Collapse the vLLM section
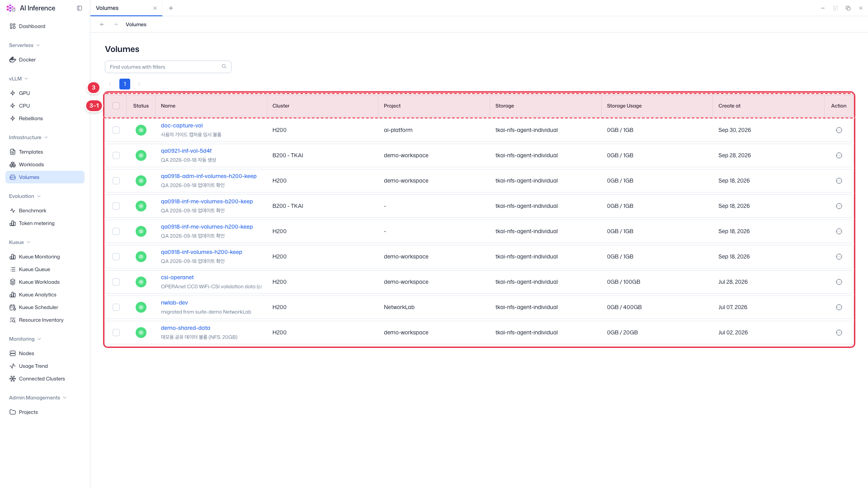This screenshot has width=868, height=488. [x=19, y=79]
